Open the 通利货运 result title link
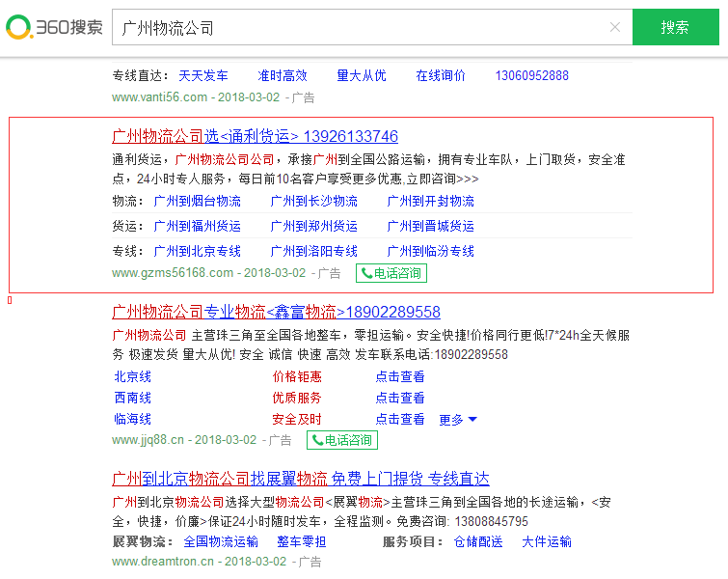 pos(255,136)
